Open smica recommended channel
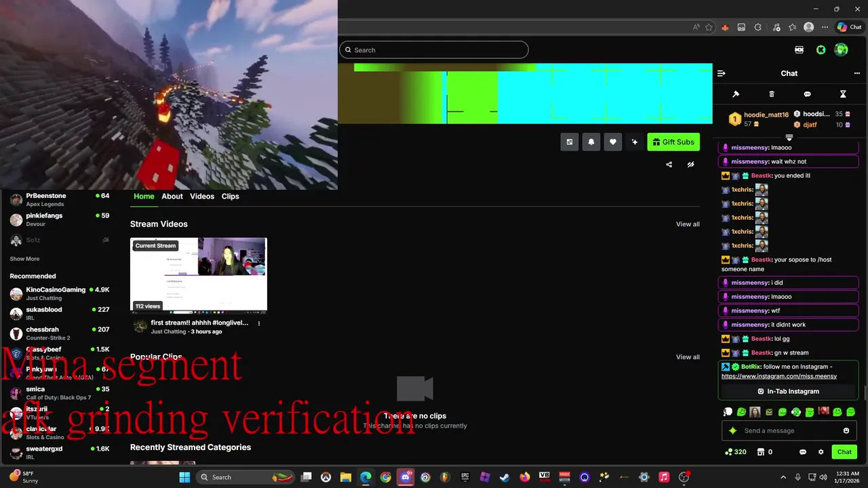The image size is (868, 488). (60, 393)
